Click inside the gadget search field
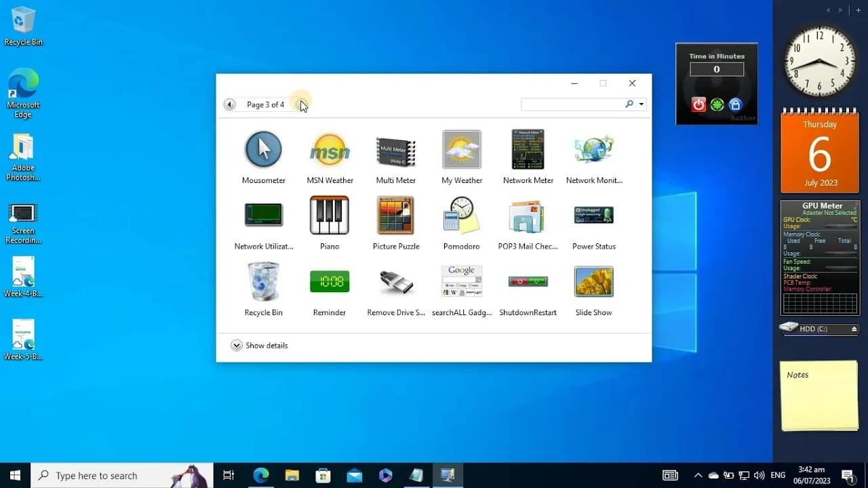This screenshot has height=488, width=868. pos(576,104)
